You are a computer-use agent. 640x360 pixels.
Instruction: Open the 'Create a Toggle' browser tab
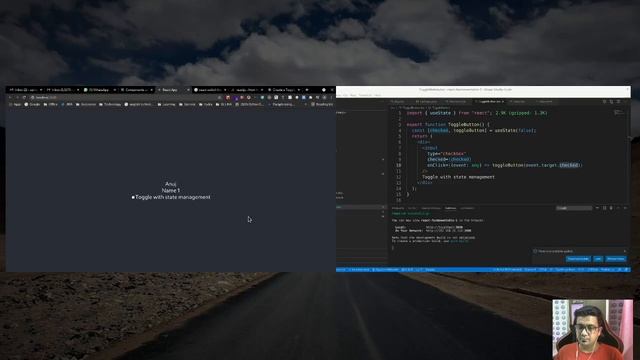(x=284, y=90)
